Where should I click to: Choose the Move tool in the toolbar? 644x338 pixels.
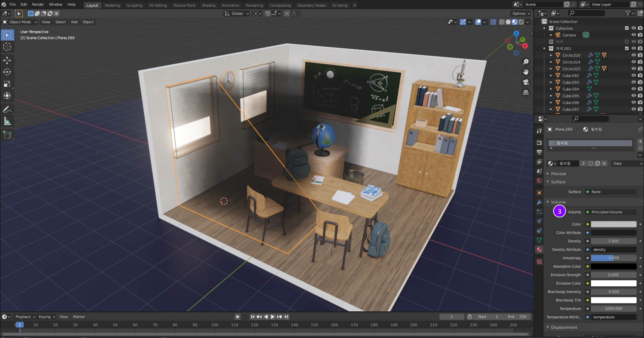pyautogui.click(x=7, y=61)
